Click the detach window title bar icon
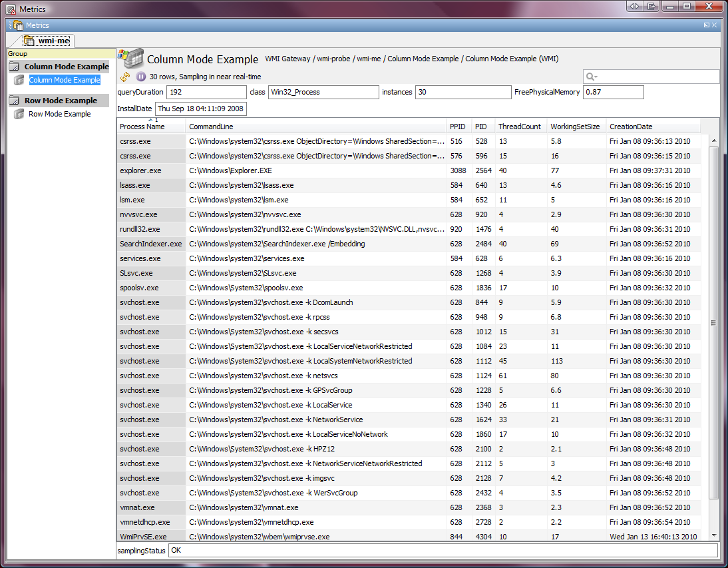Viewport: 728px width, 568px height. tap(651, 6)
